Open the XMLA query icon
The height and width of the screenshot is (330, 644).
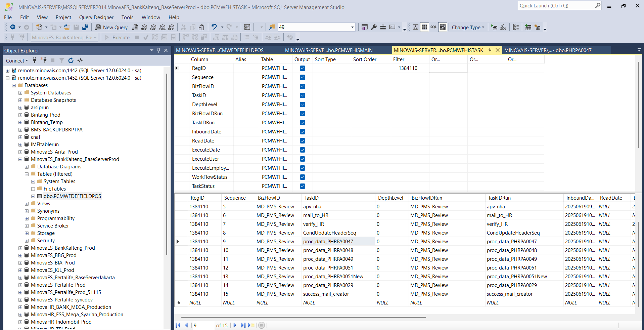(163, 27)
